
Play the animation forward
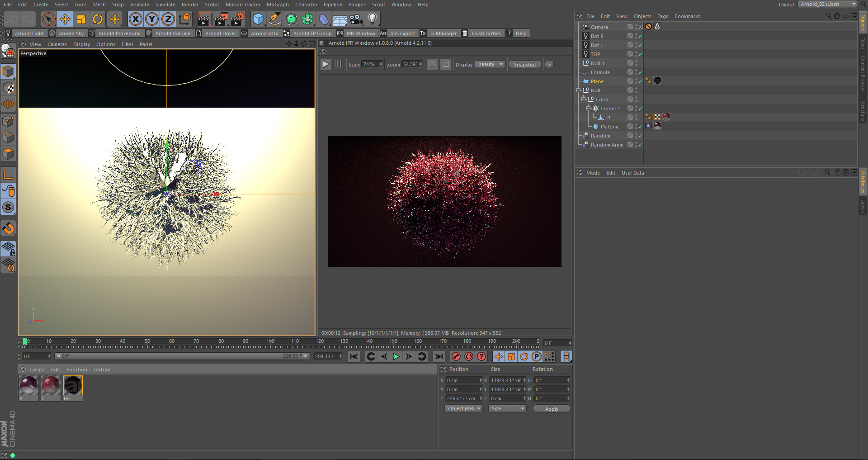(x=396, y=356)
